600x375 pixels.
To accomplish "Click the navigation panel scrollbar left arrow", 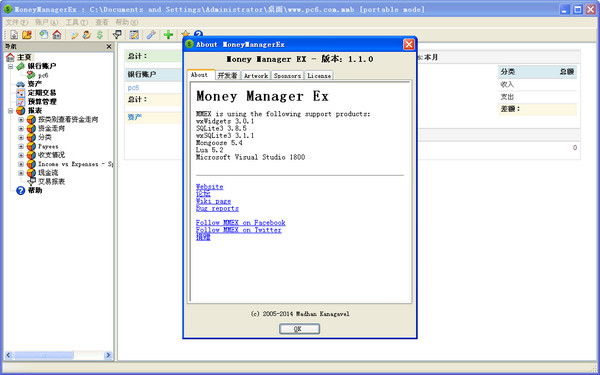I will [8, 355].
